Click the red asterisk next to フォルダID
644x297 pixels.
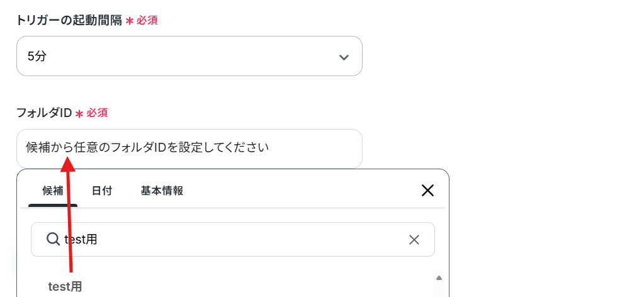click(79, 114)
